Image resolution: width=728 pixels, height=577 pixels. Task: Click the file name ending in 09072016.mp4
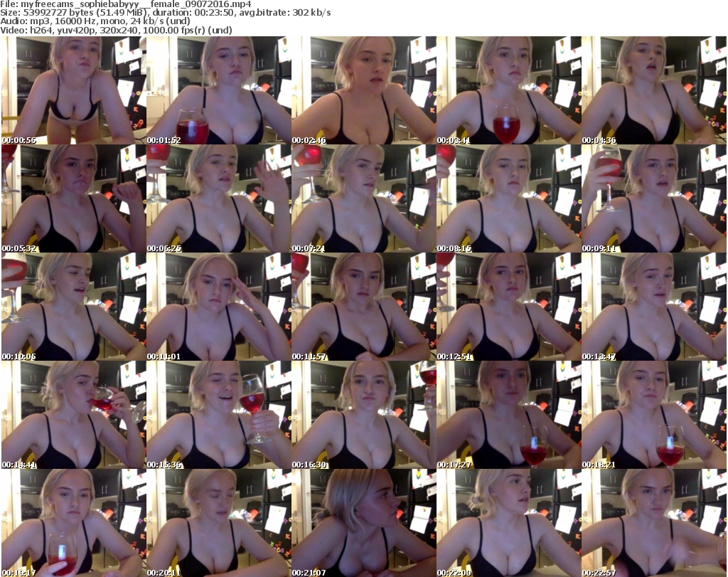coord(136,4)
